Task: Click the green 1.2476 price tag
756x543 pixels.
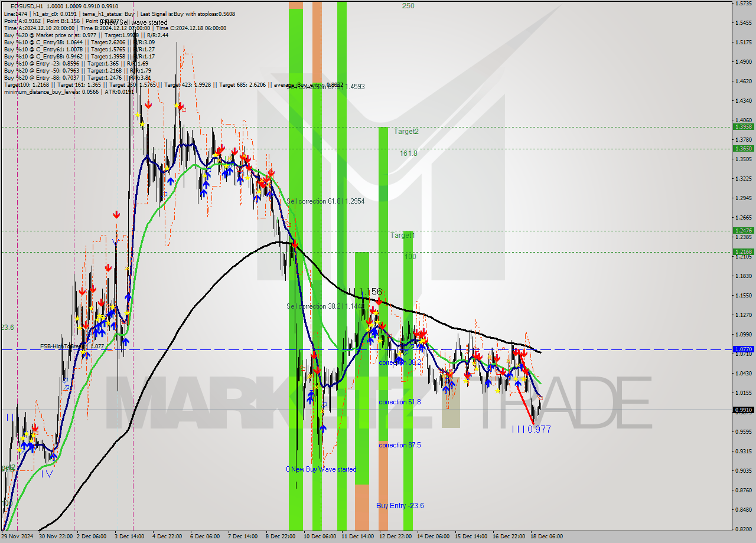Action: tap(743, 230)
